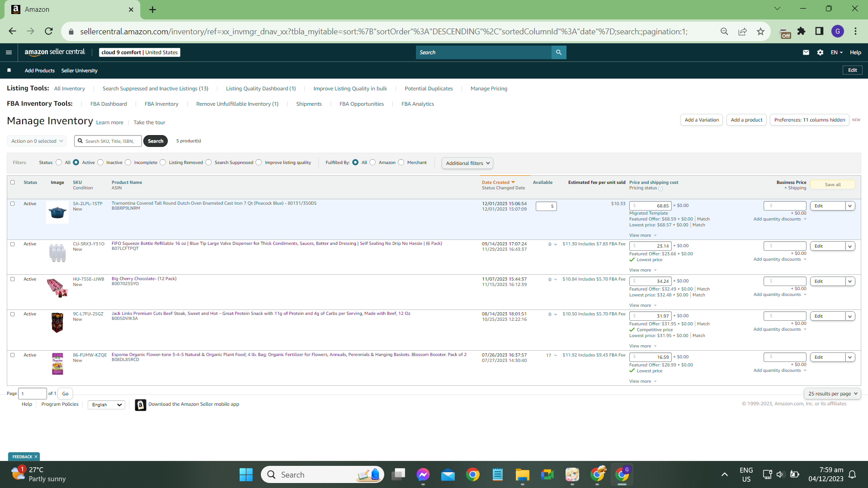868x488 pixels.
Task: Click the bookmark flag icon
Action: tap(9, 70)
